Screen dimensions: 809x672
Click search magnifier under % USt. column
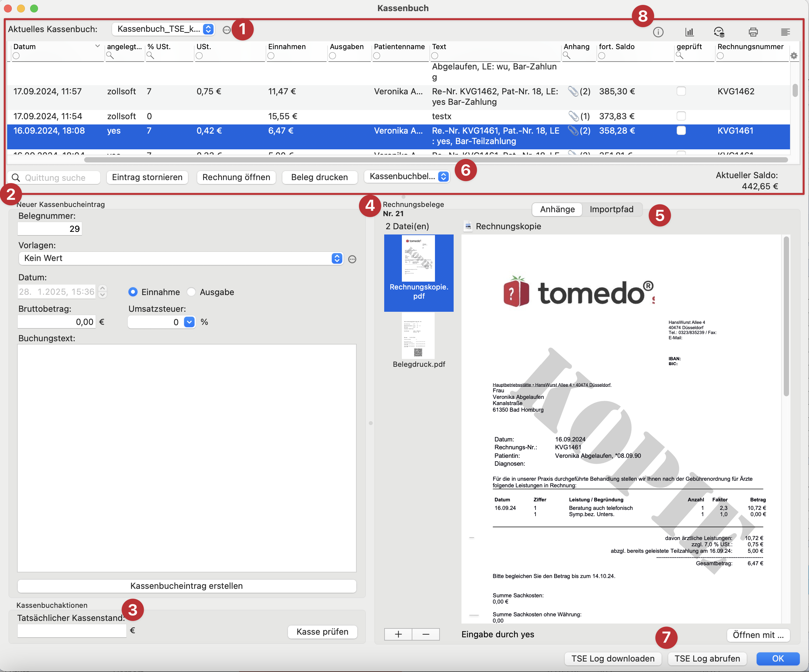point(150,56)
